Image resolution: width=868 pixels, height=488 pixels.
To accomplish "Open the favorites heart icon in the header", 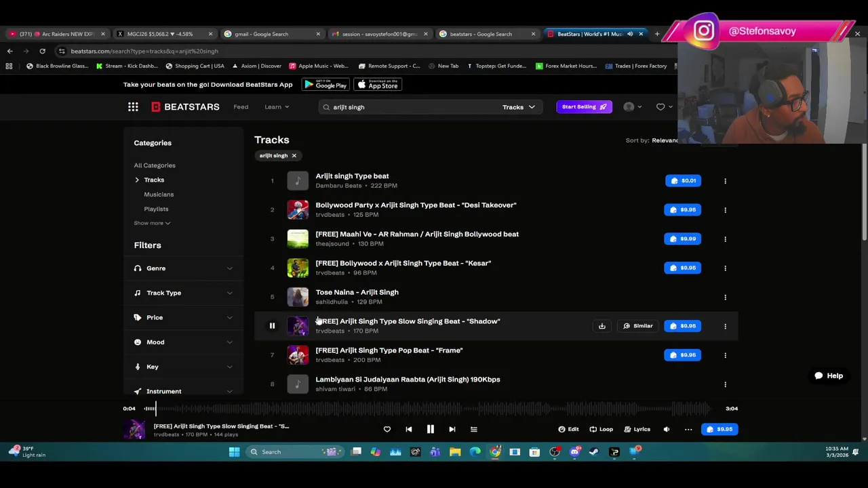I will tap(660, 107).
